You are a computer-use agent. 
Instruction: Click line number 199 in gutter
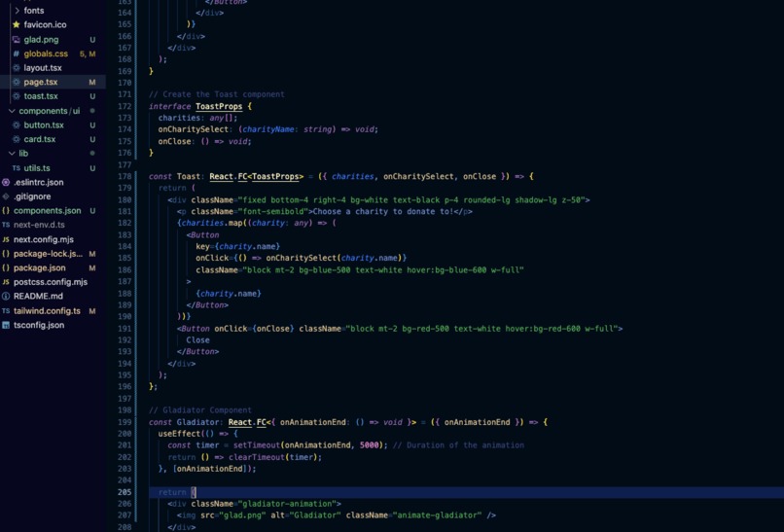[125, 422]
